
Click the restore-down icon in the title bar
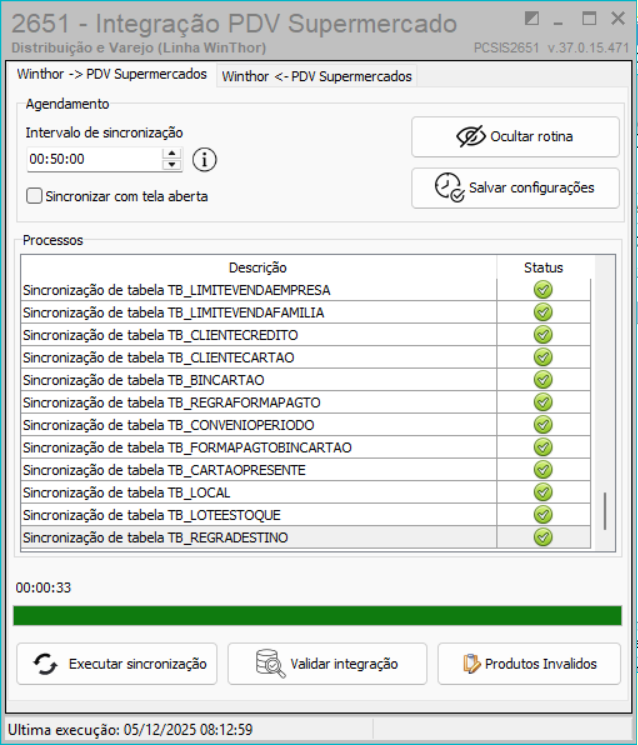(x=532, y=19)
